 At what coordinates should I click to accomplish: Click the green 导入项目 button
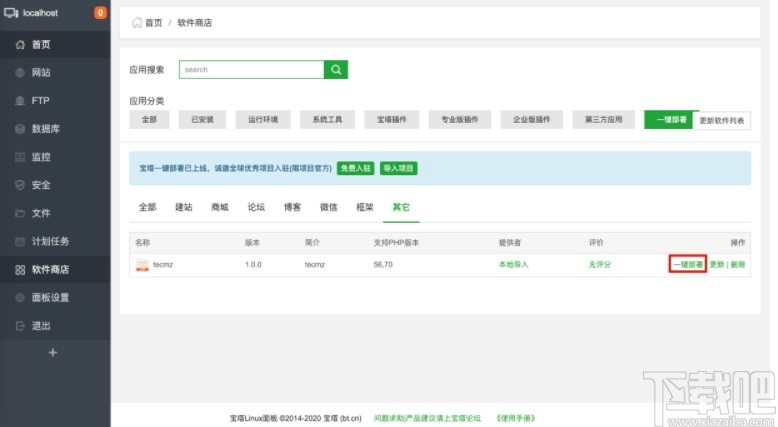(398, 168)
